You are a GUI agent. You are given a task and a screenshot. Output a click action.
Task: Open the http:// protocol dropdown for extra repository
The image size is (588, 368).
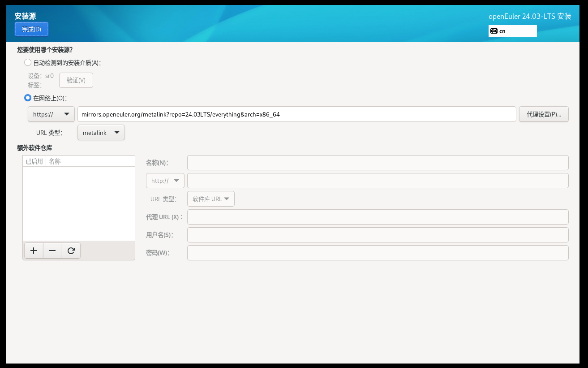click(165, 181)
